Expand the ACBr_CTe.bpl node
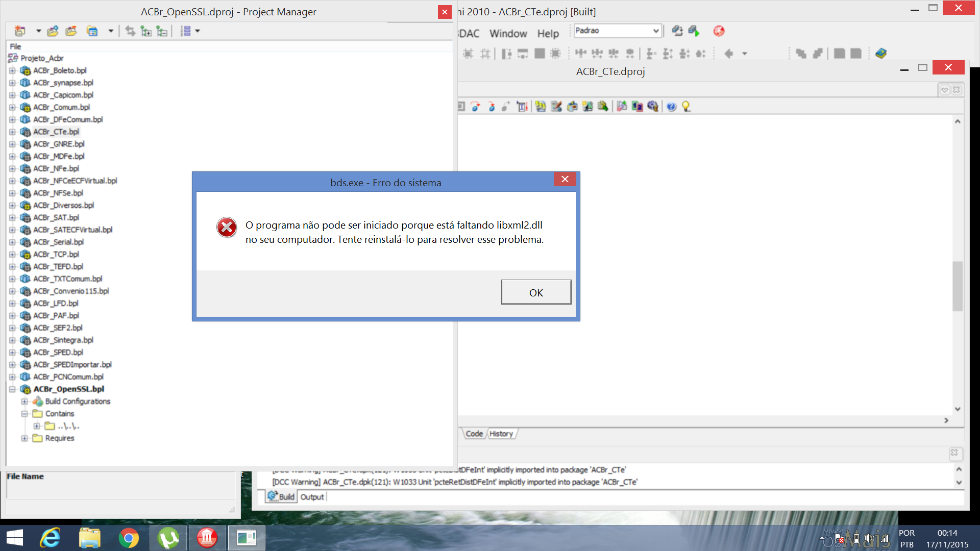980x551 pixels. coord(12,132)
